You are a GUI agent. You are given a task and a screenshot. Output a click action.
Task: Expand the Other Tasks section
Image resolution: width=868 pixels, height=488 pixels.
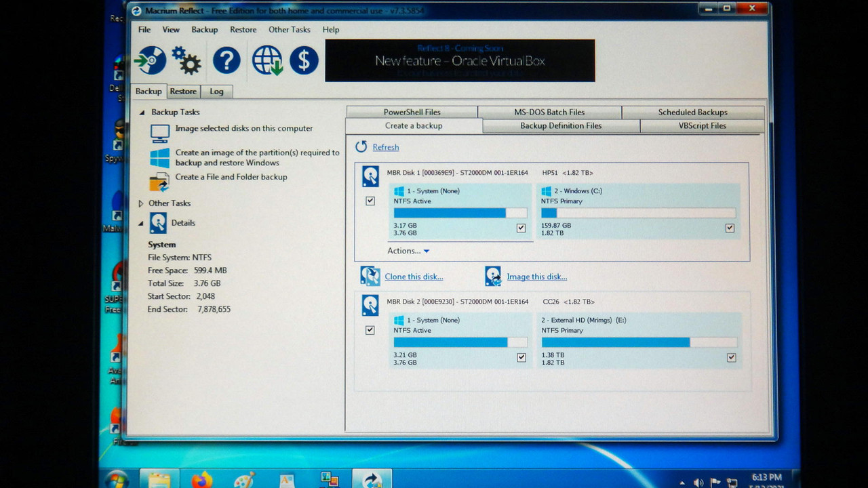[141, 203]
